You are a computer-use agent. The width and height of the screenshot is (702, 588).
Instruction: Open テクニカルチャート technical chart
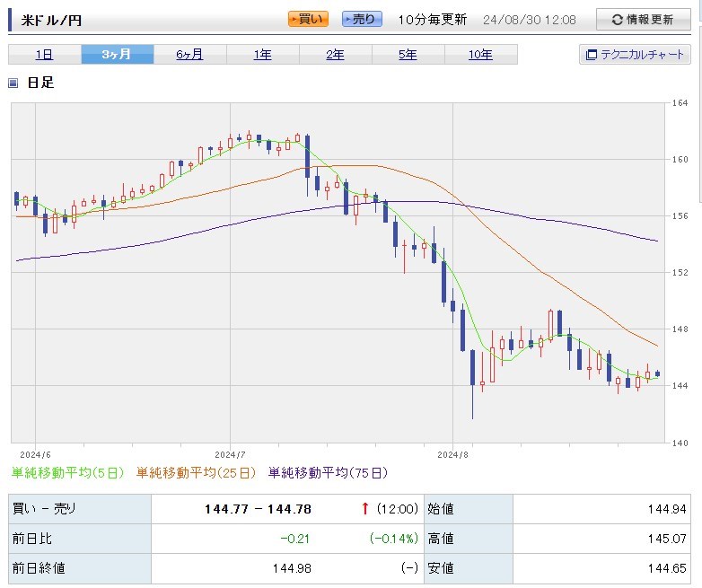[635, 55]
